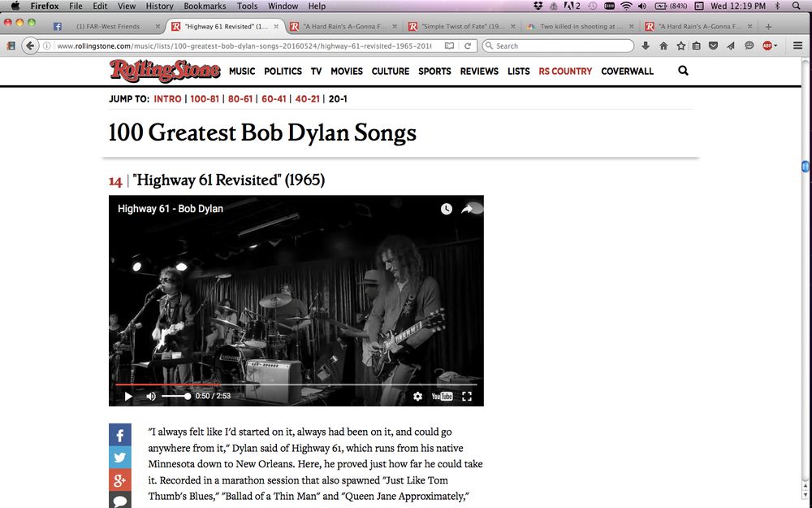The width and height of the screenshot is (812, 508).
Task: Open the History menu
Action: (x=159, y=7)
